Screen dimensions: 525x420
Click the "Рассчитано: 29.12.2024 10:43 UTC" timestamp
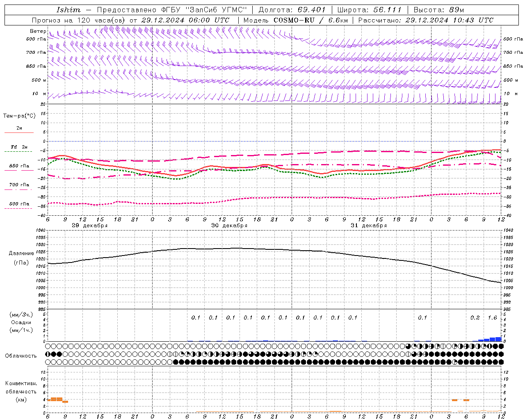coord(426,20)
